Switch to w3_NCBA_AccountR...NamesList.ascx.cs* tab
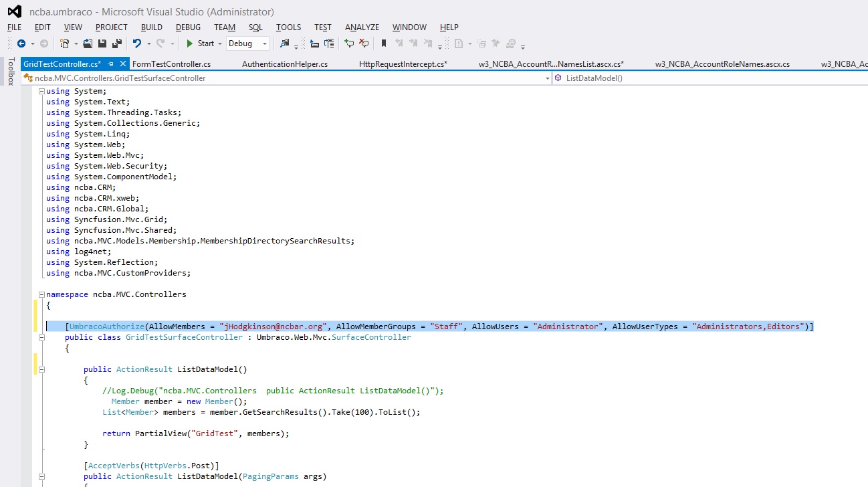Viewport: 868px width, 487px height. coord(551,64)
